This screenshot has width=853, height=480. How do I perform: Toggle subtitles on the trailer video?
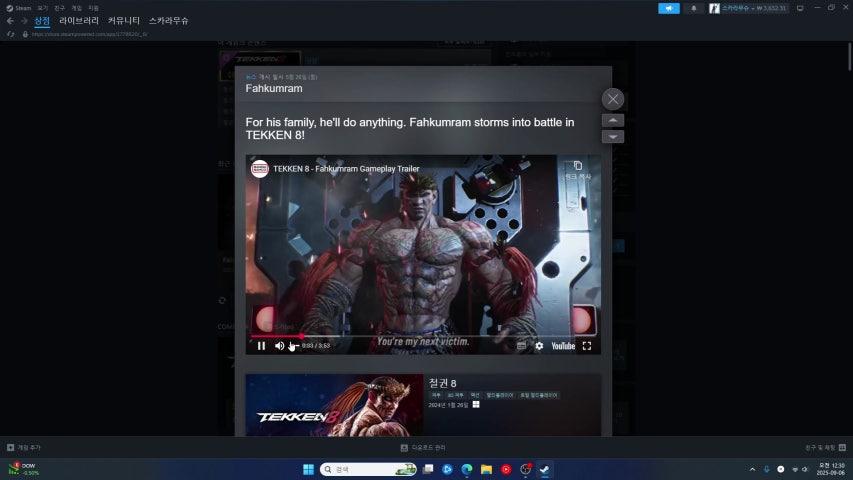[x=521, y=346]
